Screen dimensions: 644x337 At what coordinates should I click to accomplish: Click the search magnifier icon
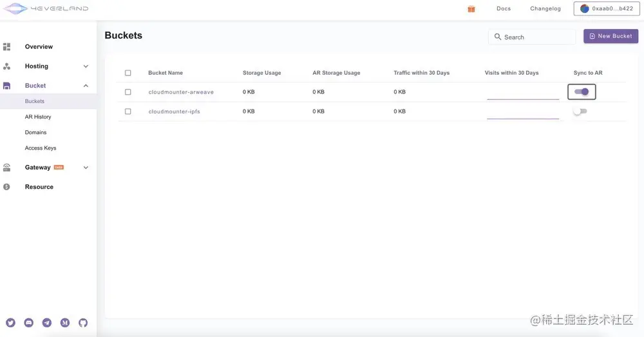[497, 37]
